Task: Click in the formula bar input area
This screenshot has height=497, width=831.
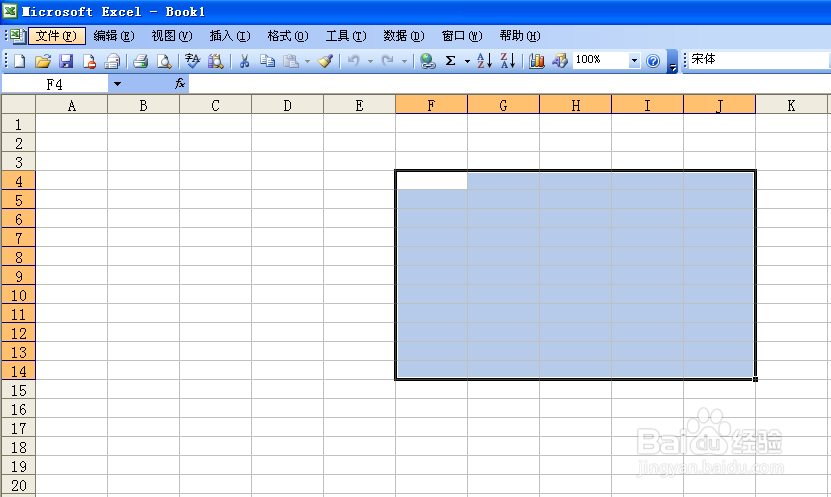Action: [509, 84]
